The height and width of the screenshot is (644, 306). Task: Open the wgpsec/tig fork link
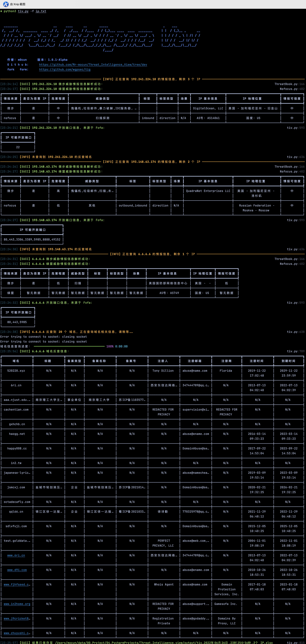pos(65,69)
